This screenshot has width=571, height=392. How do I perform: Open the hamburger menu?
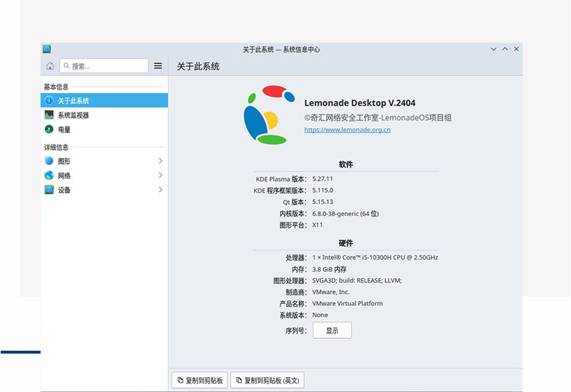tap(158, 66)
